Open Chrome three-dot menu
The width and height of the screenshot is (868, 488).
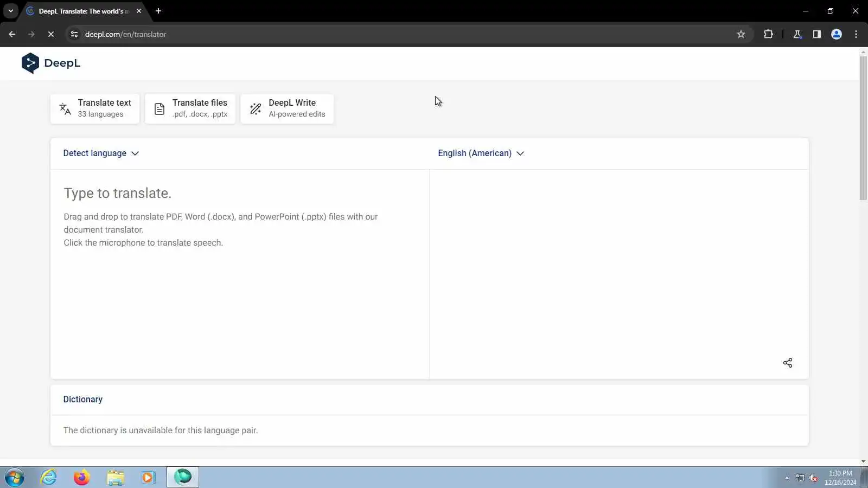tap(856, 34)
